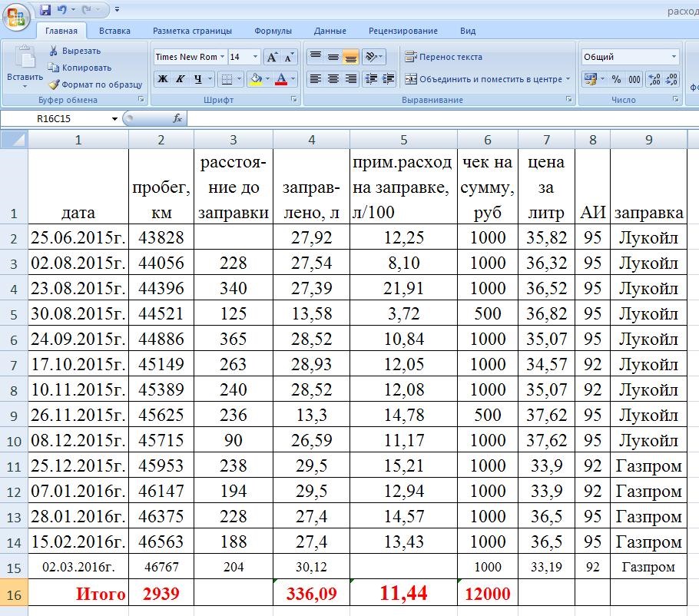The width and height of the screenshot is (699, 616).
Task: Click the Increase Font Size icon
Action: click(x=272, y=58)
